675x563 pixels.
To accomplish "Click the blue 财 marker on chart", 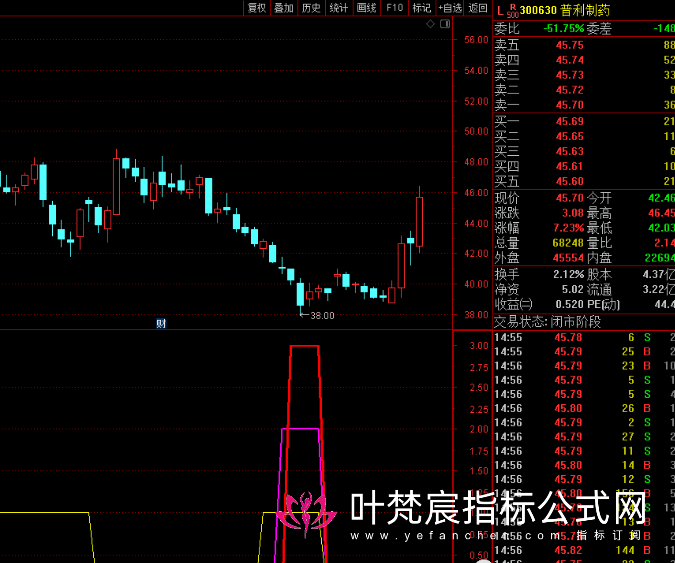I will click(x=160, y=322).
